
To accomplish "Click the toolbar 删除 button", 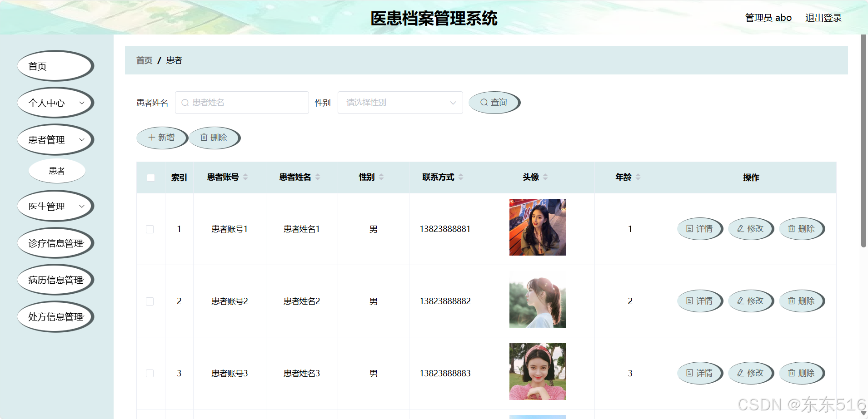I will point(215,138).
